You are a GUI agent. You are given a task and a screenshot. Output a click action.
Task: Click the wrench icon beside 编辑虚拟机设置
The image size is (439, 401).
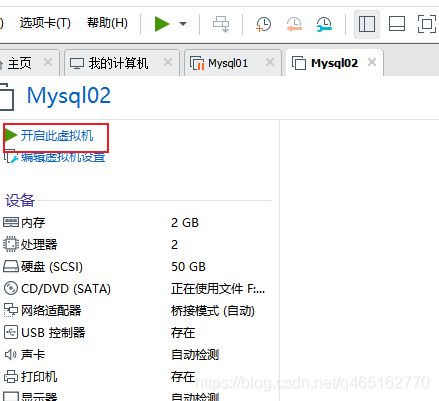pos(11,157)
